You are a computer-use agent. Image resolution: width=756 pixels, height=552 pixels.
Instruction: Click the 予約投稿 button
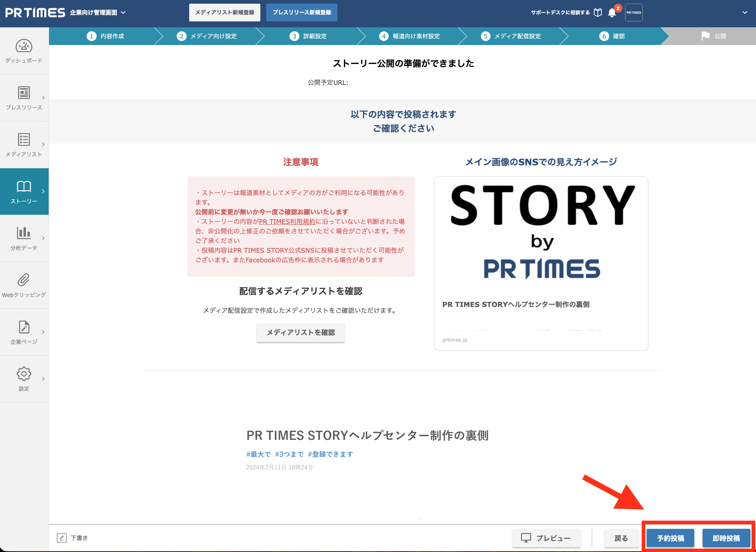click(670, 538)
